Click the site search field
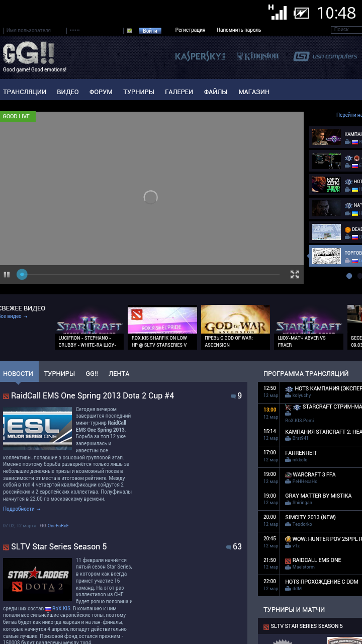Image resolution: width=362 pixels, height=644 pixels. 347,30
